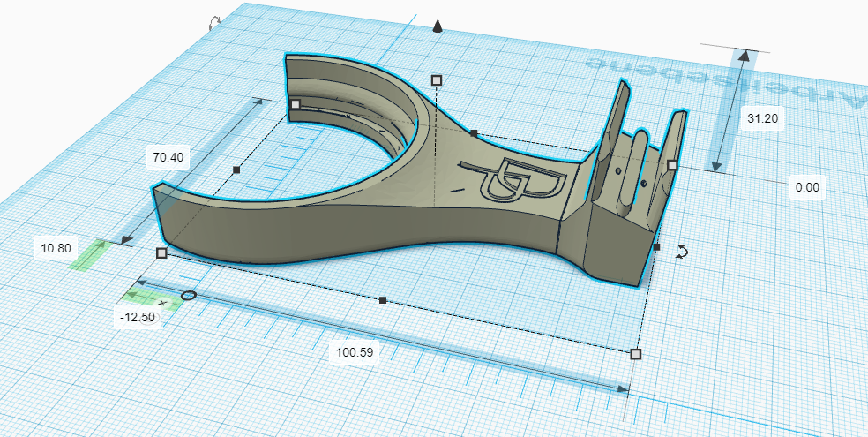Edit the 100.59 length dimension value
The image size is (868, 437).
click(x=355, y=351)
